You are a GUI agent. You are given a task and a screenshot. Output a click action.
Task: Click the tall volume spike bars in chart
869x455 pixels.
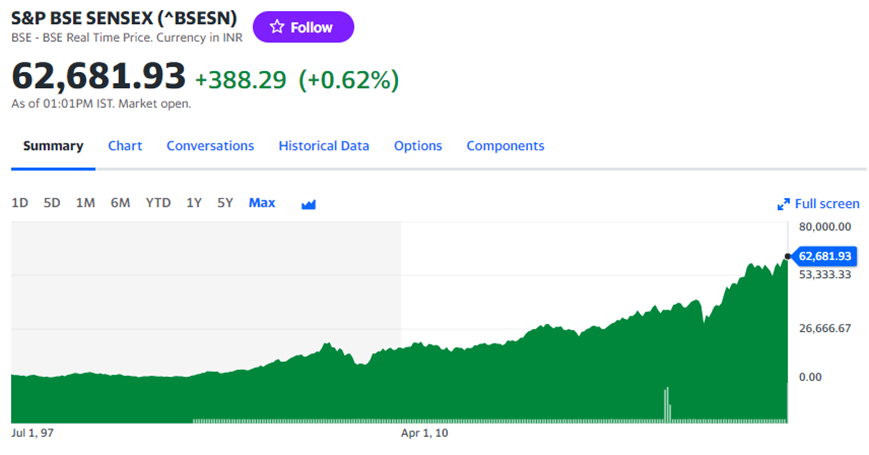click(667, 405)
